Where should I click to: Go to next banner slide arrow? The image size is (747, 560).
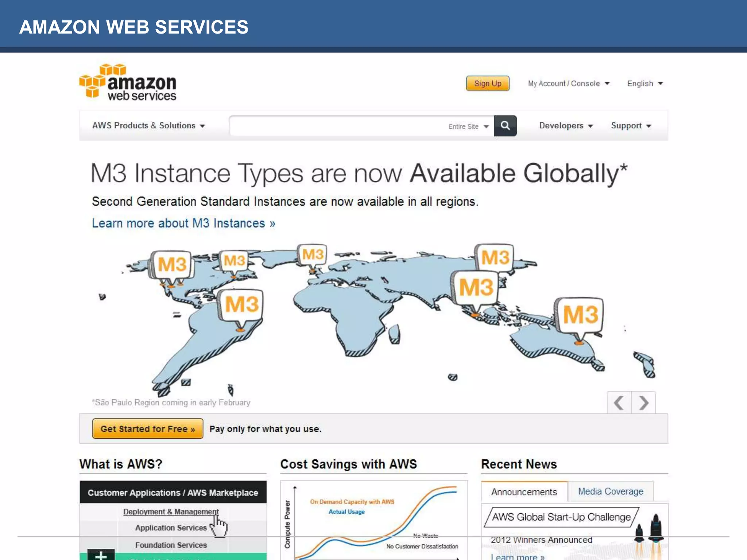coord(644,403)
